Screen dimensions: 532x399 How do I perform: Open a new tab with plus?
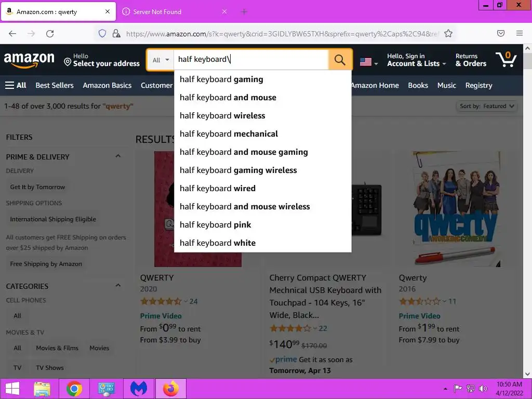[x=244, y=12]
